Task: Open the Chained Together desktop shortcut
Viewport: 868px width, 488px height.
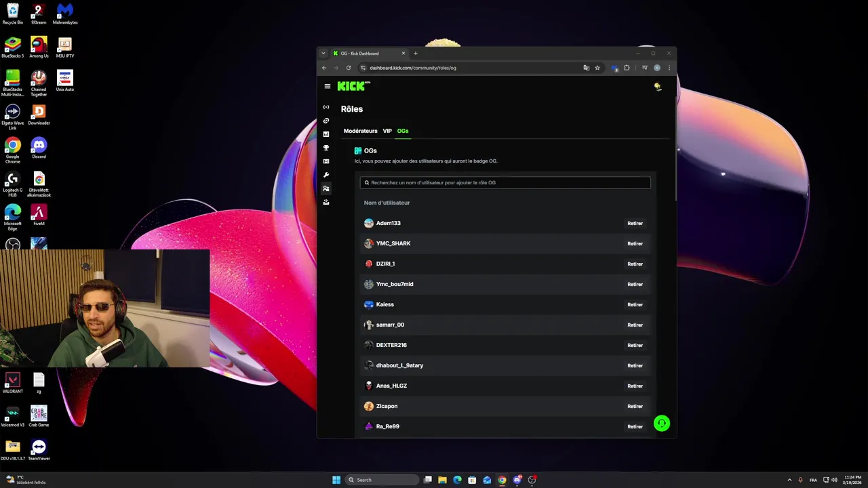Action: pyautogui.click(x=39, y=83)
